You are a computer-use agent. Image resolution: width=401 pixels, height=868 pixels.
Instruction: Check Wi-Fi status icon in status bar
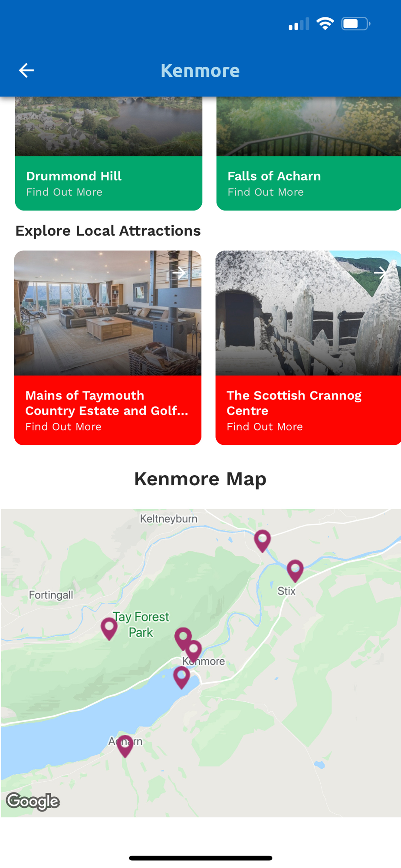(325, 23)
